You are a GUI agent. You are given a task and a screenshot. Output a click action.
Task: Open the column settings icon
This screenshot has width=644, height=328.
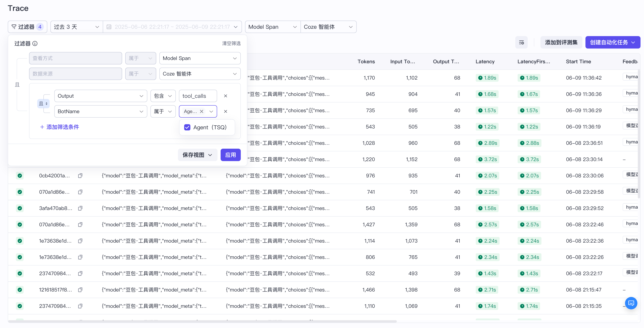[521, 43]
